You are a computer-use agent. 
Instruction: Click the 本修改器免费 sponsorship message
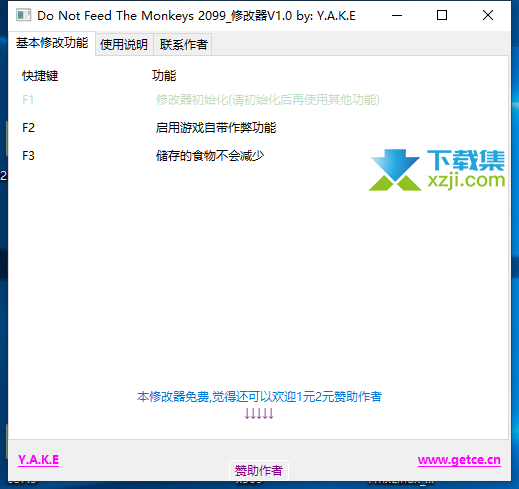click(x=259, y=397)
